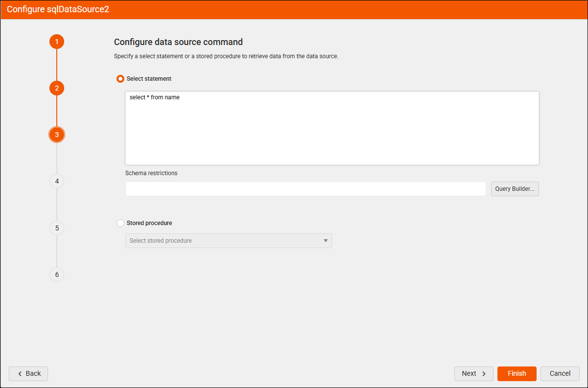Go to wizard step 2
Image resolution: width=588 pixels, height=388 pixels.
tap(57, 88)
